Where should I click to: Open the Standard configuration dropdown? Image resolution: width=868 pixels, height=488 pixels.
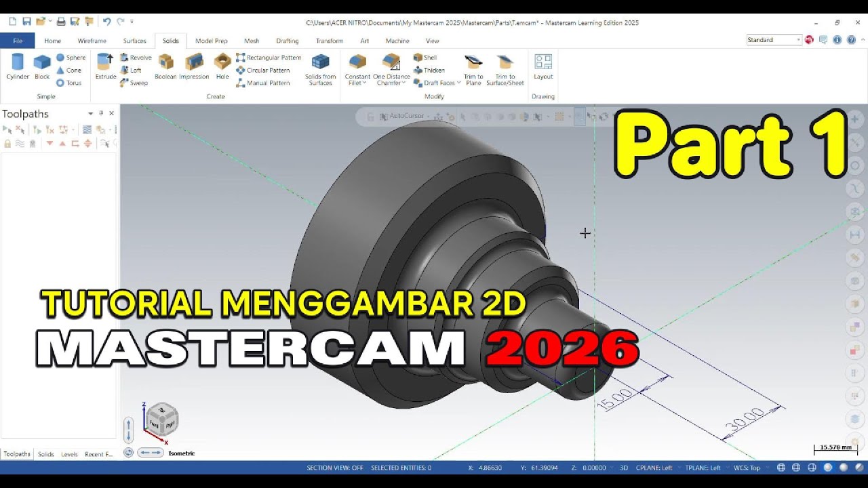774,40
